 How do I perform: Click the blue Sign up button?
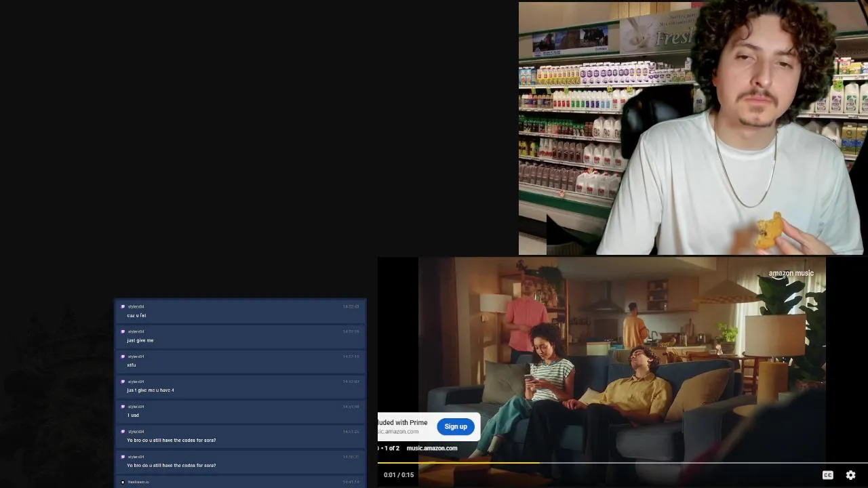456,426
